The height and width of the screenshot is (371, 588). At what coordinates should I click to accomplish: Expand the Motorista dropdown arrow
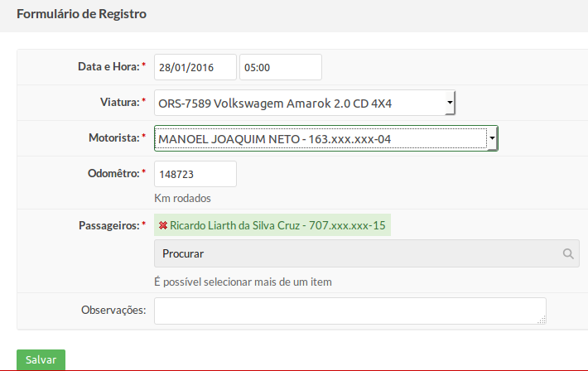492,138
